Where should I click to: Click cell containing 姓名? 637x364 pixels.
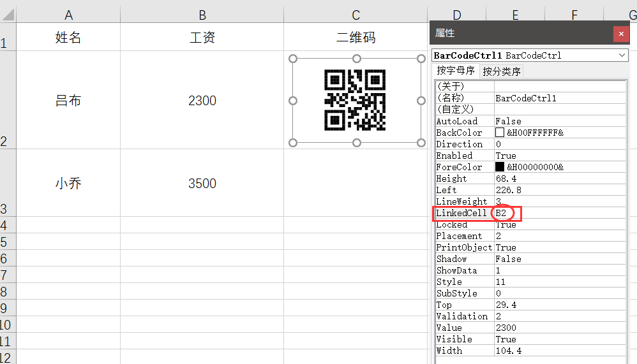68,37
